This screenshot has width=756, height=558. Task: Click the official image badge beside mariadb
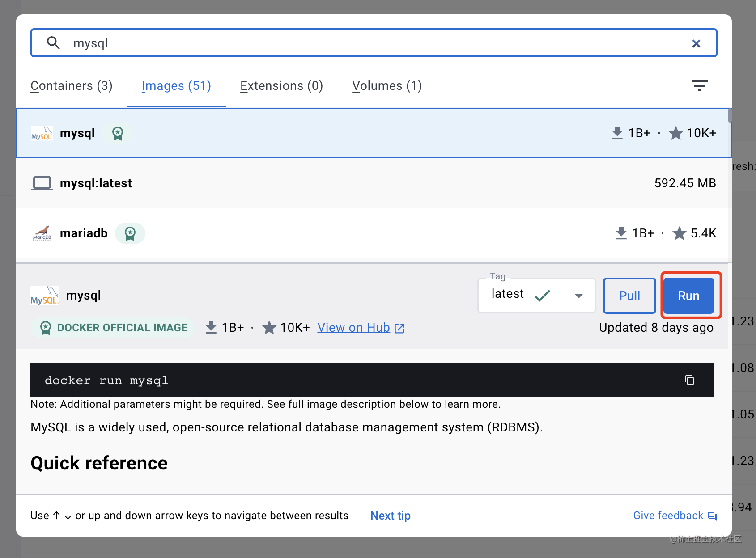[130, 233]
